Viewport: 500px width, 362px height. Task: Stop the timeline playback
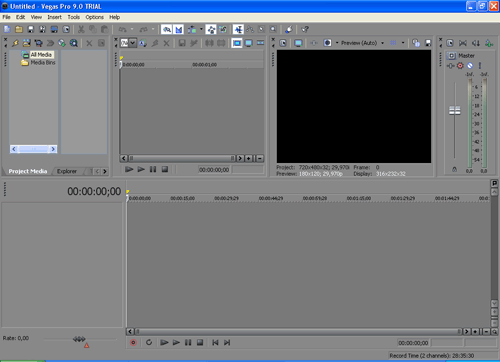[x=200, y=343]
